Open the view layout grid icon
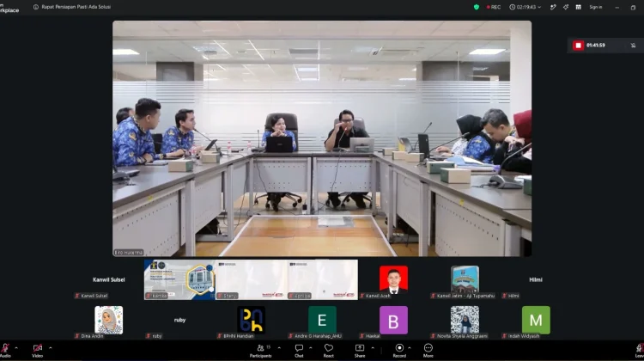The image size is (644, 361). tap(578, 7)
